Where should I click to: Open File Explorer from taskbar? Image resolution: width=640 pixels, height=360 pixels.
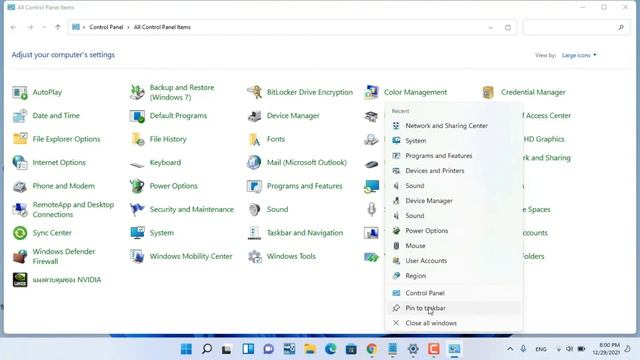[310, 349]
